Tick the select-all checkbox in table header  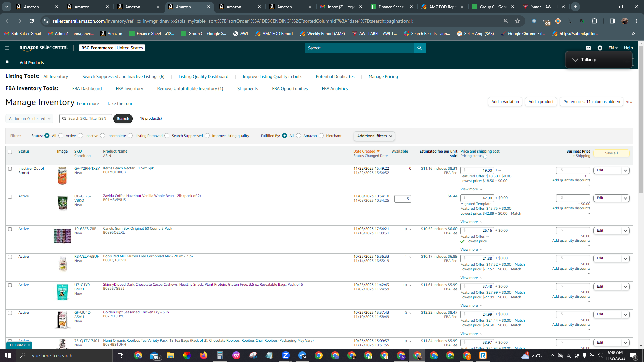[10, 152]
